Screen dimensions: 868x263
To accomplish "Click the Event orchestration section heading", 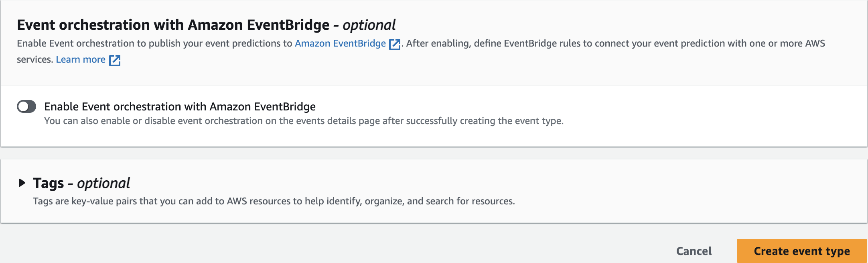I will click(x=172, y=25).
